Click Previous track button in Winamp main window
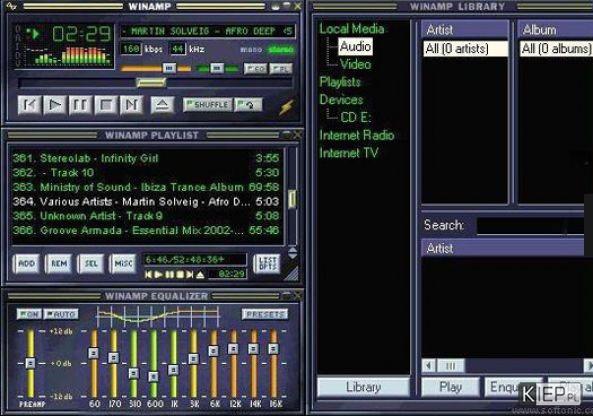The width and height of the screenshot is (593, 416). click(x=29, y=105)
